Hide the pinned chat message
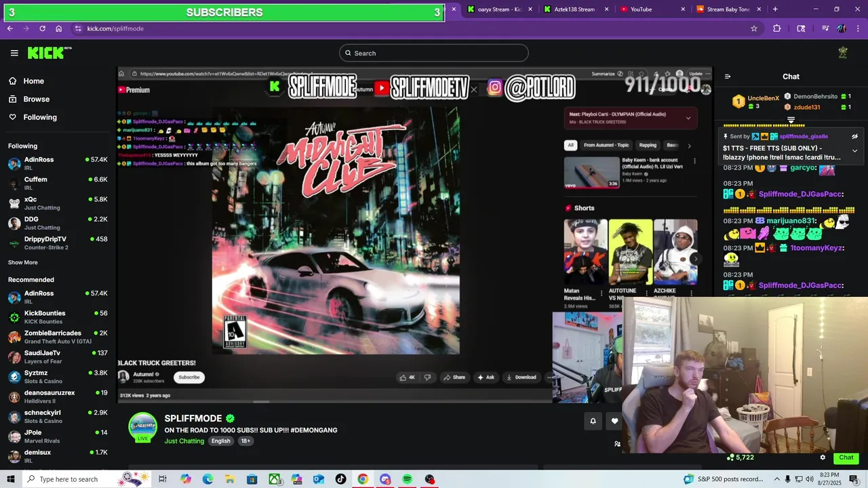Viewport: 868px width, 488px height. coord(854,136)
